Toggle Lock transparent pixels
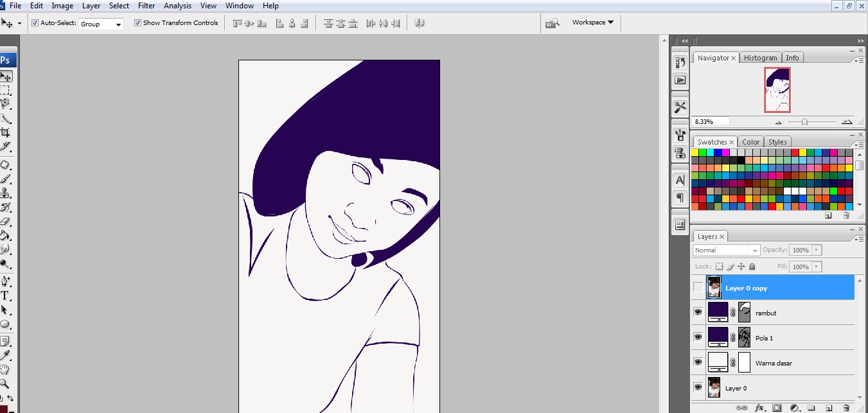This screenshot has height=413, width=868. pos(719,266)
